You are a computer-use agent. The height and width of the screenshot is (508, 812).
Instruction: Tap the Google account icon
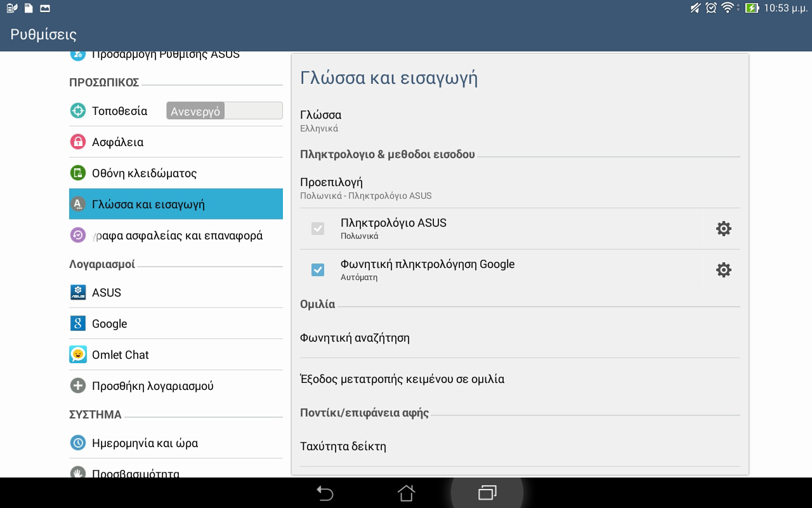pos(77,323)
